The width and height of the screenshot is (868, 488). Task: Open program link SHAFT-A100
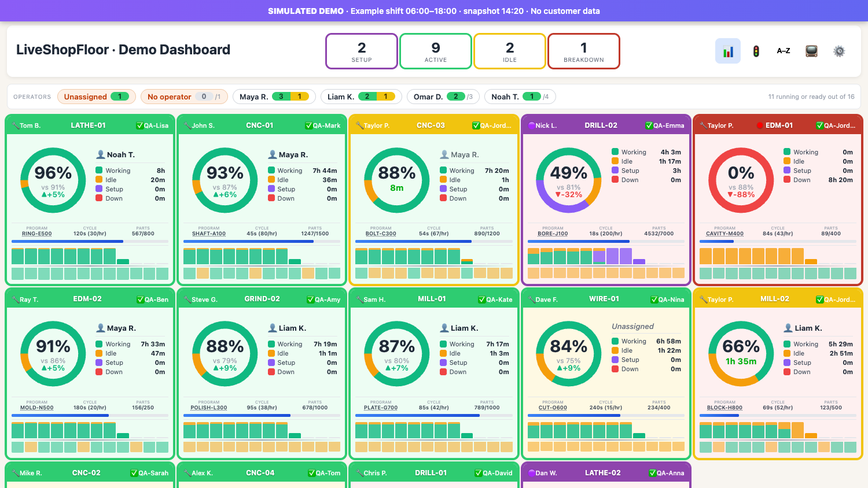(209, 234)
